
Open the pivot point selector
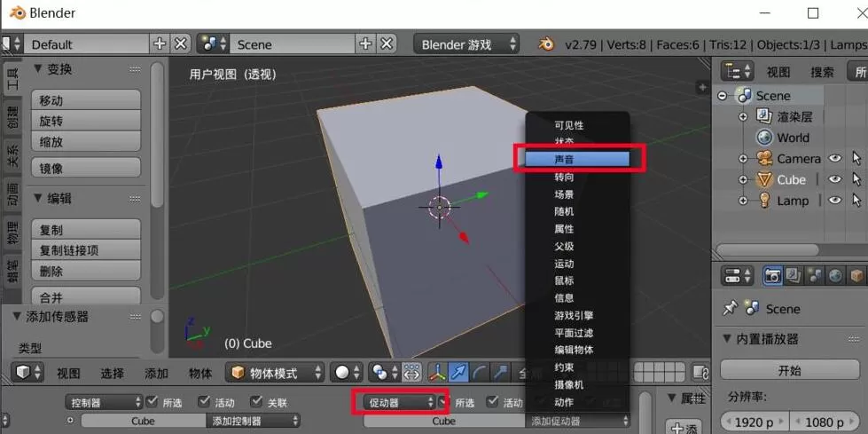pyautogui.click(x=384, y=373)
